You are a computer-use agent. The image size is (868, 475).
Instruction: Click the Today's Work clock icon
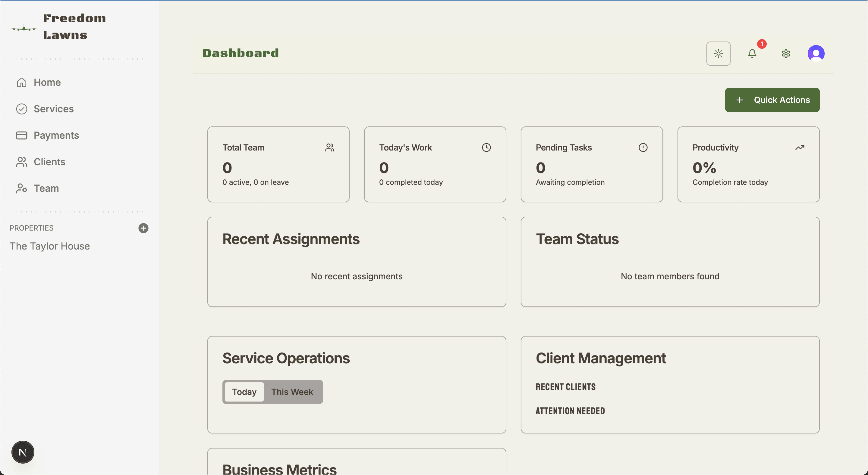point(486,147)
